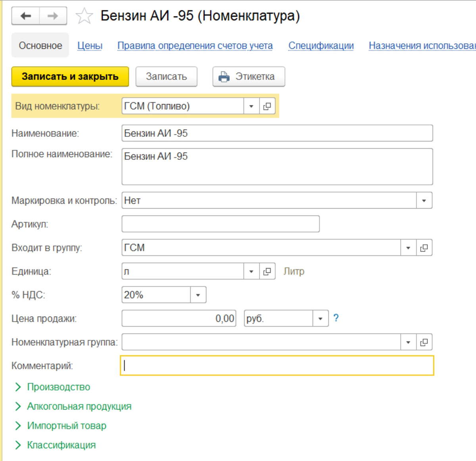The image size is (476, 461).
Task: Click the Этикетка print button
Action: click(249, 77)
